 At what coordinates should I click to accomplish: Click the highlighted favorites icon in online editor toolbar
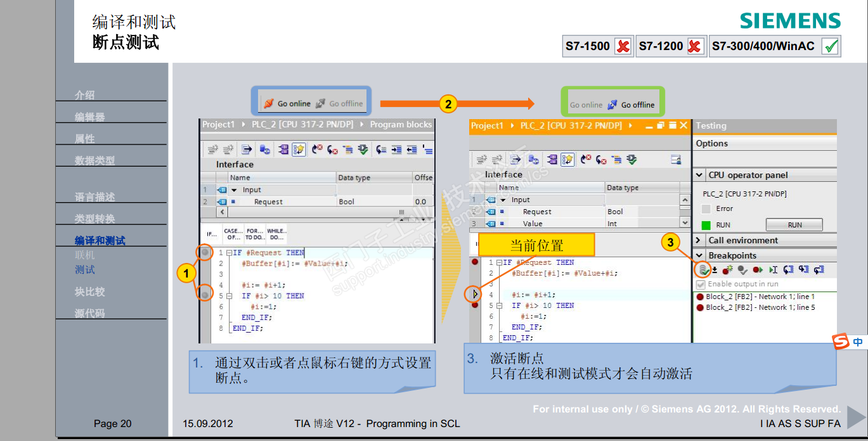click(568, 160)
